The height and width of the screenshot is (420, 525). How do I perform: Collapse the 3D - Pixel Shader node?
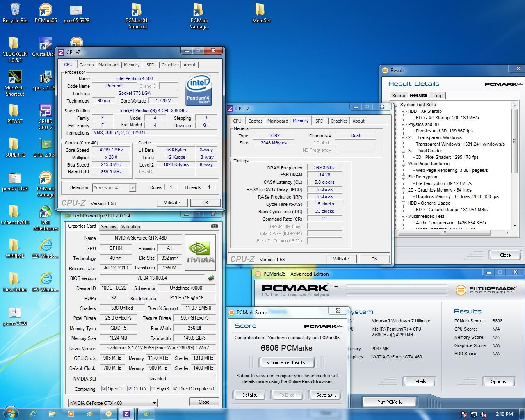pos(404,151)
